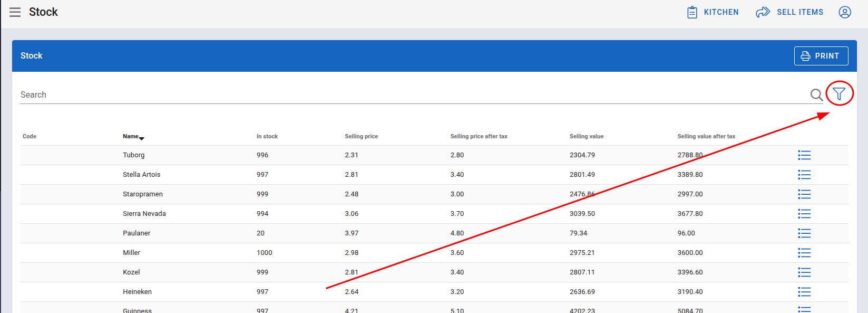Open the stock filter funnel icon
The height and width of the screenshot is (313, 868).
click(839, 94)
